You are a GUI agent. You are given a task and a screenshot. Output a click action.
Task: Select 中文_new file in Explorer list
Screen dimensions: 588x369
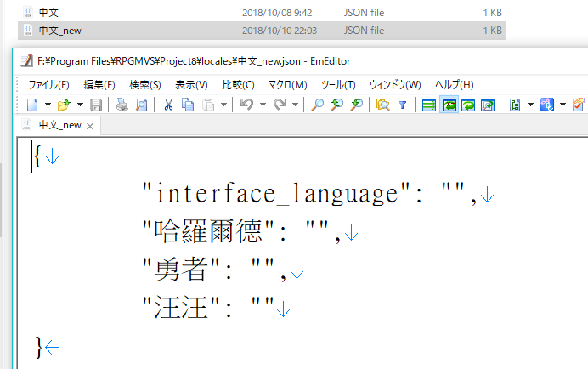(262, 31)
